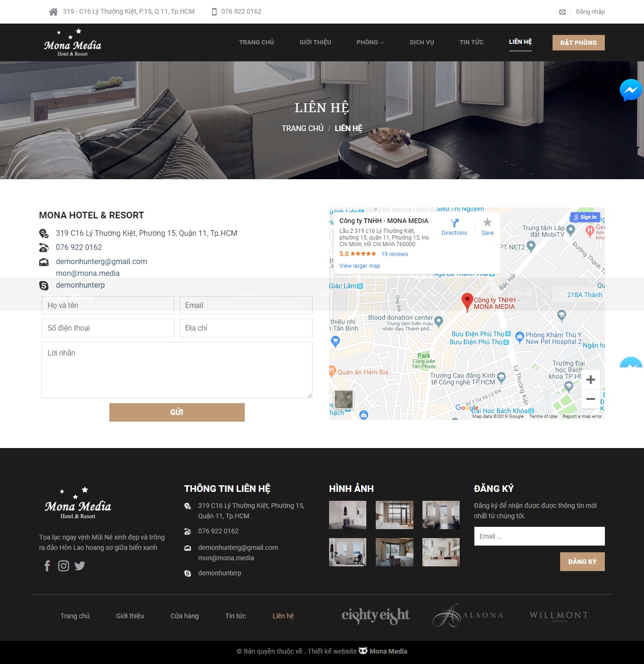This screenshot has height=664, width=644.
Task: Open TIN TỨC in the navbar
Action: tap(471, 42)
